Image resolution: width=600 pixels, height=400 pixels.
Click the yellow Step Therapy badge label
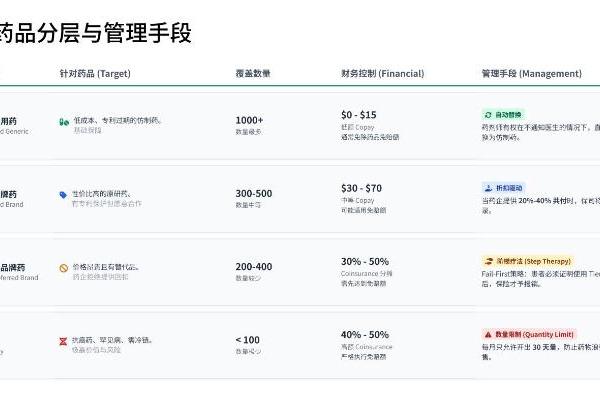click(x=528, y=261)
